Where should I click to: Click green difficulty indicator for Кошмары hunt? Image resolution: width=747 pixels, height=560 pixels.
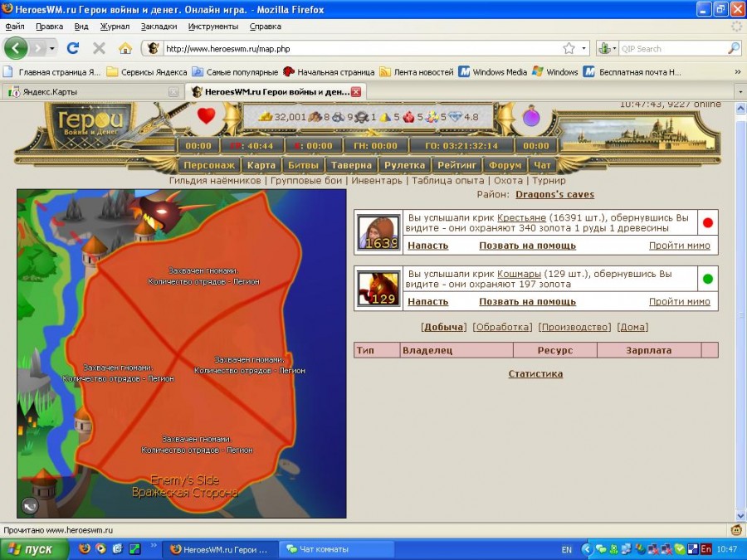[x=708, y=279]
